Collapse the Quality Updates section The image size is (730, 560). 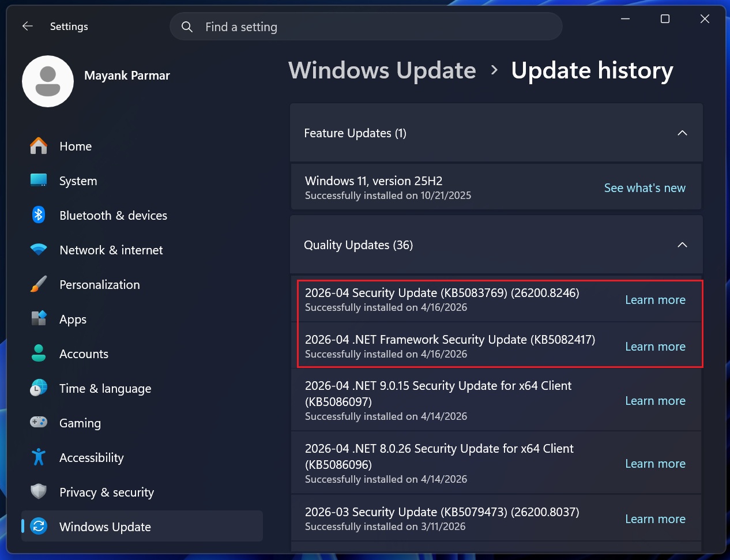click(682, 245)
